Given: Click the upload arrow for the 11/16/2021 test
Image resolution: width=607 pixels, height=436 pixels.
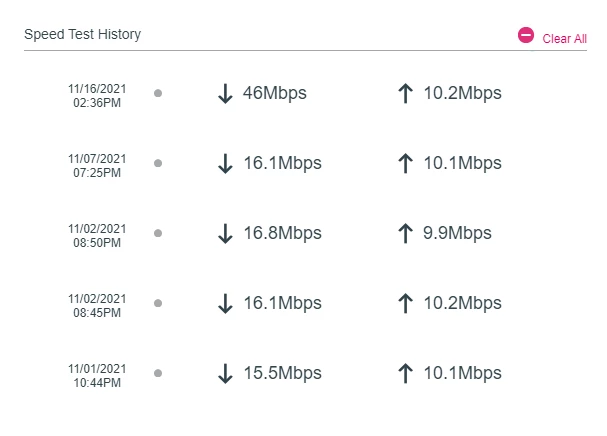Looking at the screenshot, I should (x=405, y=94).
